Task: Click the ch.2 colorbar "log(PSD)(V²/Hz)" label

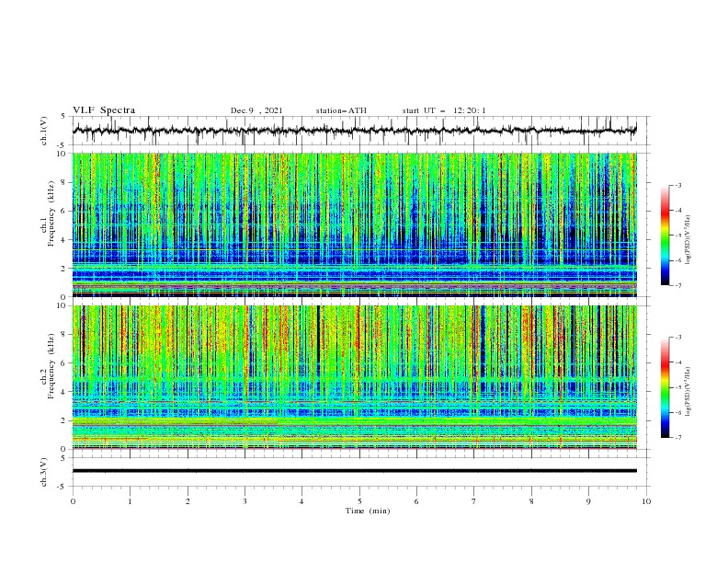Action: pyautogui.click(x=688, y=392)
